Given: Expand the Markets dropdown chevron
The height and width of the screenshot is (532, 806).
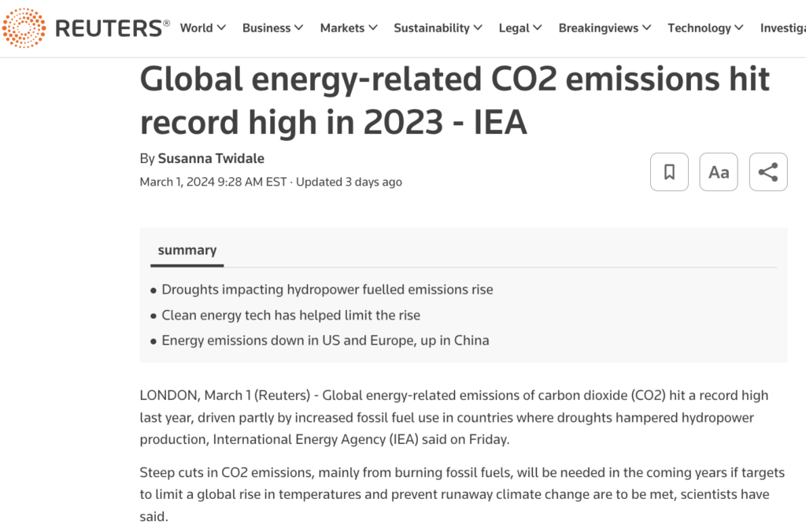Looking at the screenshot, I should [373, 28].
